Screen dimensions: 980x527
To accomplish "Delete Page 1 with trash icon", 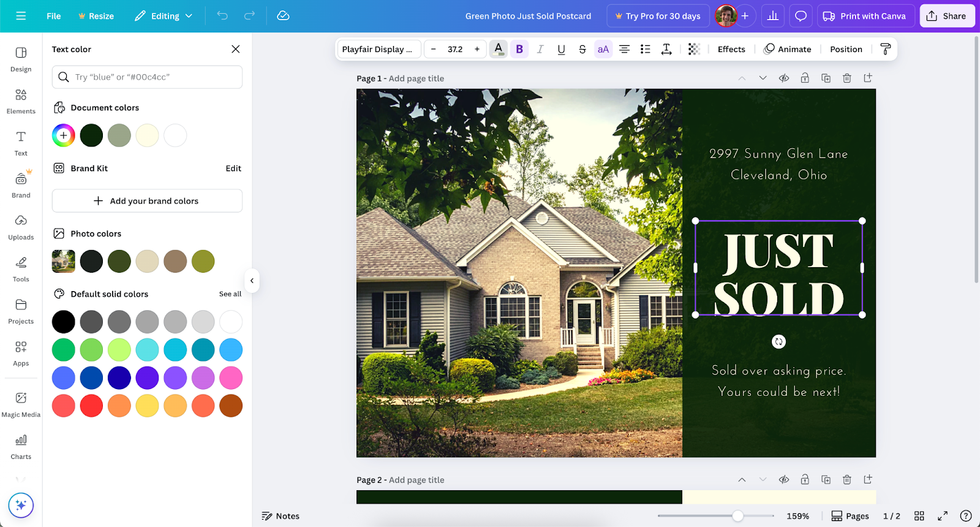I will click(x=846, y=78).
